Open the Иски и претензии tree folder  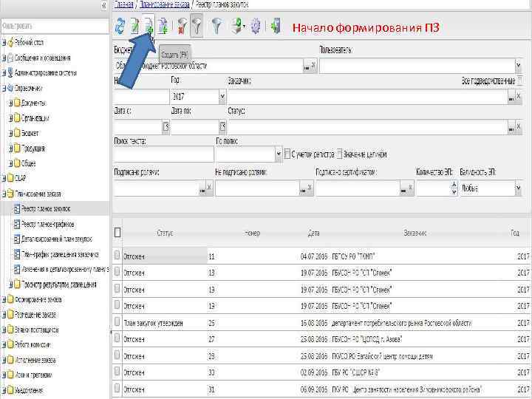tap(33, 375)
